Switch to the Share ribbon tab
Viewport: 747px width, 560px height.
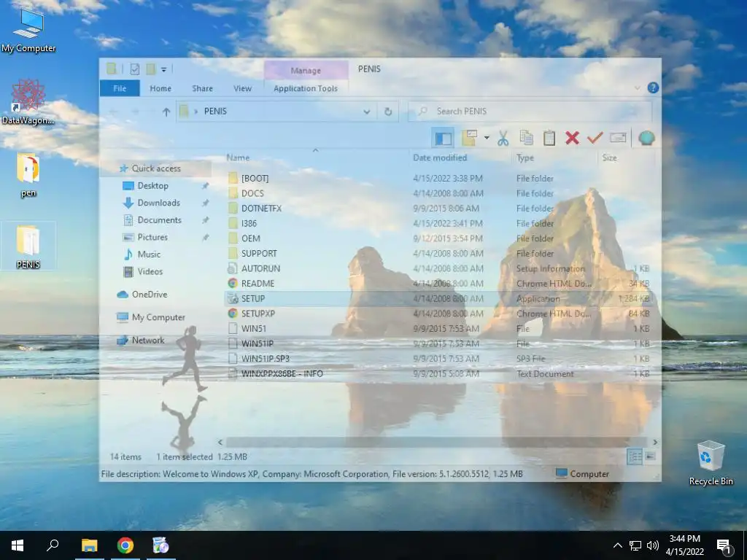[x=203, y=88]
